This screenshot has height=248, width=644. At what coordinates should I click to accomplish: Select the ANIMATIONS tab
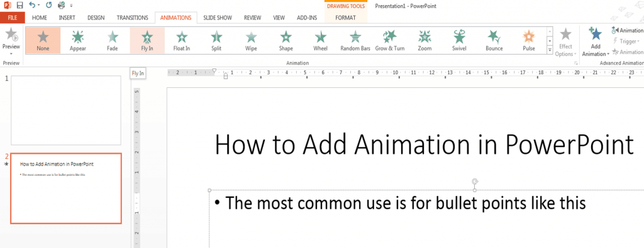coord(176,18)
